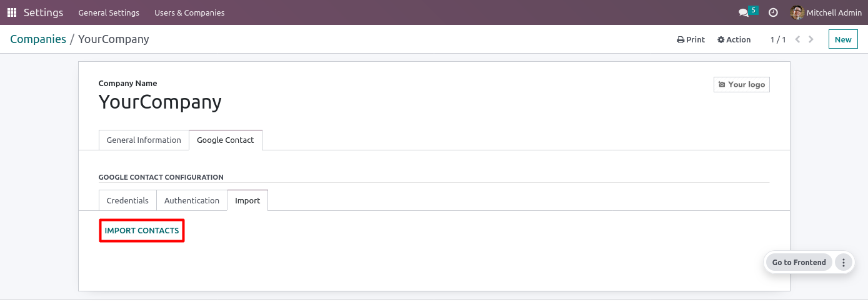The image size is (868, 302).
Task: Click the Your logo camera button
Action: pyautogui.click(x=741, y=84)
